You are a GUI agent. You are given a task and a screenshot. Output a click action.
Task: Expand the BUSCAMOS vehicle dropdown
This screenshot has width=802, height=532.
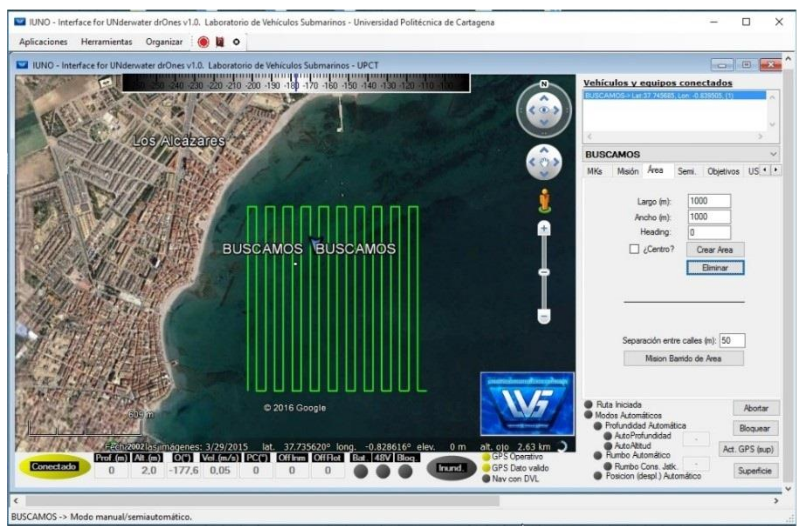coord(773,154)
